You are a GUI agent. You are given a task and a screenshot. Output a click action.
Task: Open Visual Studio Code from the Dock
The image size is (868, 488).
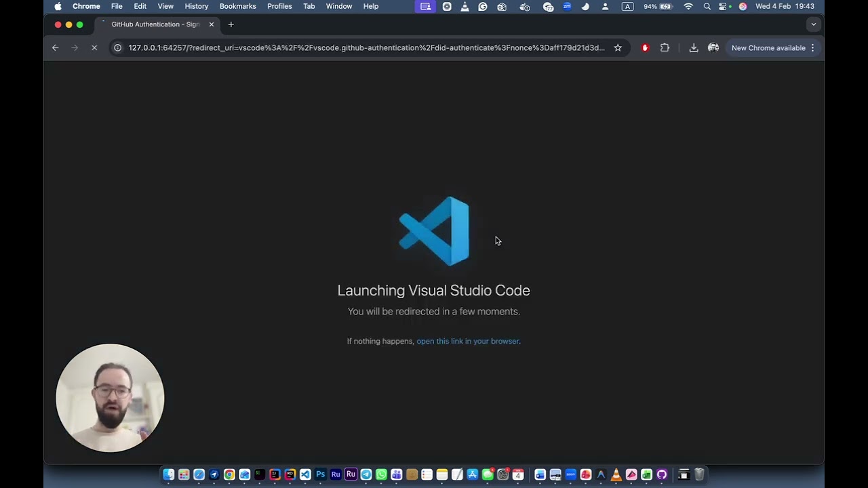click(305, 474)
